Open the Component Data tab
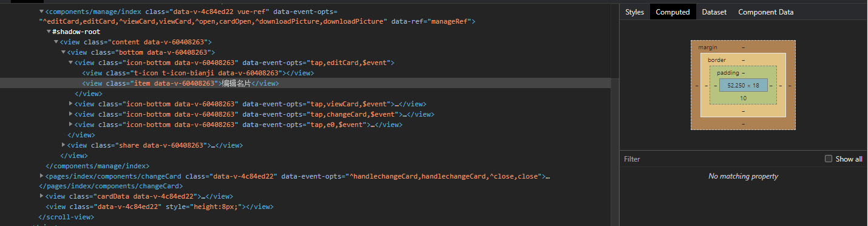This screenshot has height=226, width=868. click(x=765, y=12)
